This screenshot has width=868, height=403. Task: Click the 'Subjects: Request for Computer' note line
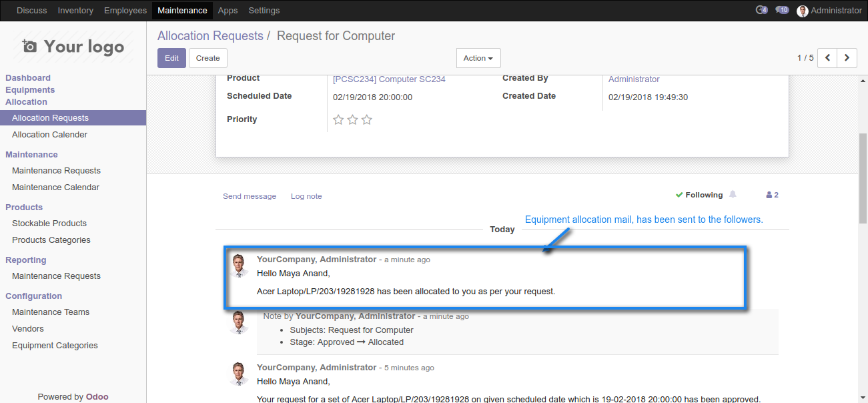click(x=352, y=330)
